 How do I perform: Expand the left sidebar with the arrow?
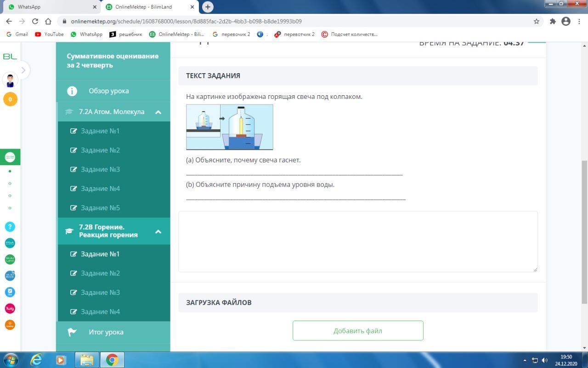tap(23, 70)
